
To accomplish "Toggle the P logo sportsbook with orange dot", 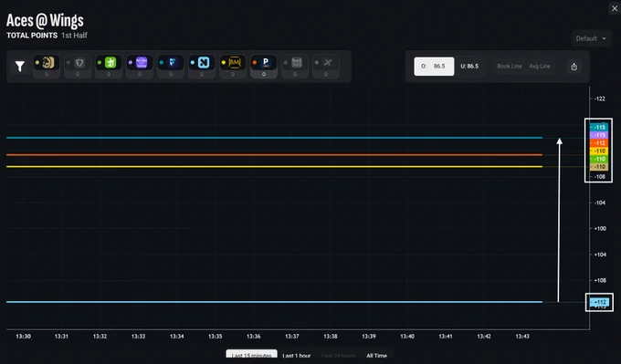I will [x=264, y=63].
